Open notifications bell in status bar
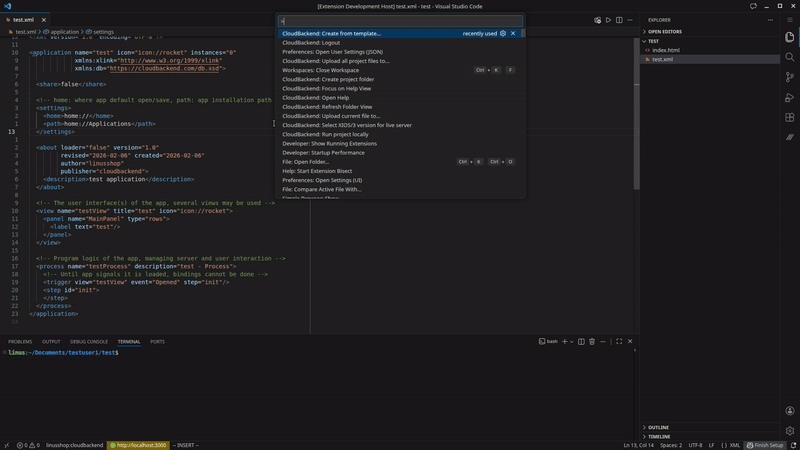 tap(793, 445)
